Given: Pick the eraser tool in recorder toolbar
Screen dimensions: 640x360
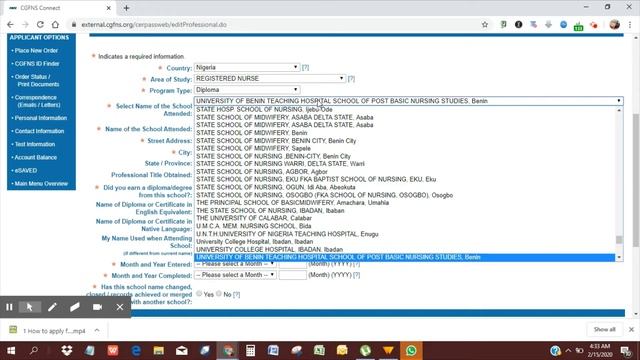Looking at the screenshot, I should point(74,307).
